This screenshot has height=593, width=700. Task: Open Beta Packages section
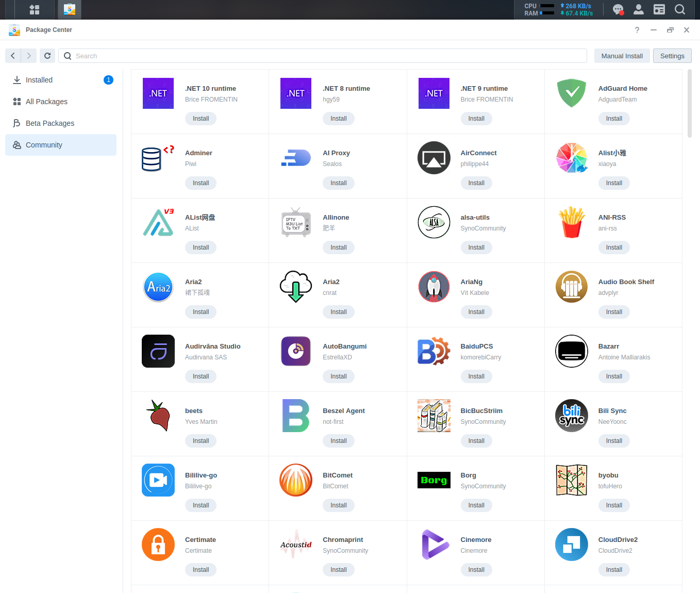click(61, 123)
